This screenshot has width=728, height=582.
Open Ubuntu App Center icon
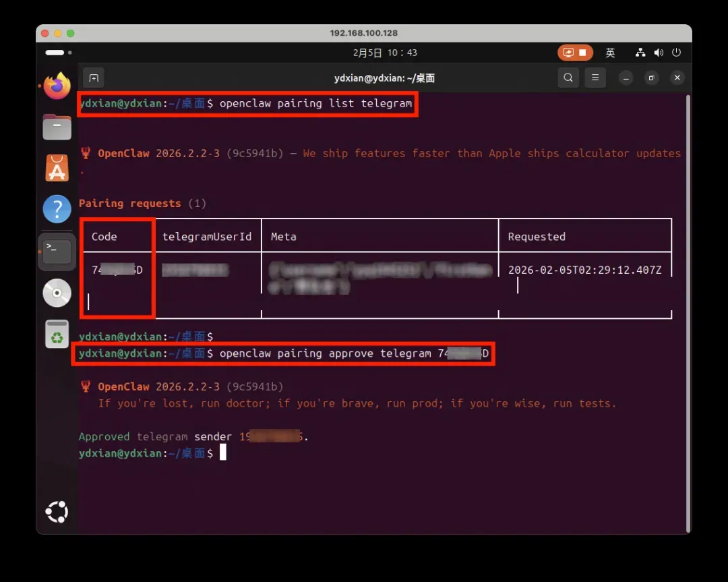[x=57, y=168]
